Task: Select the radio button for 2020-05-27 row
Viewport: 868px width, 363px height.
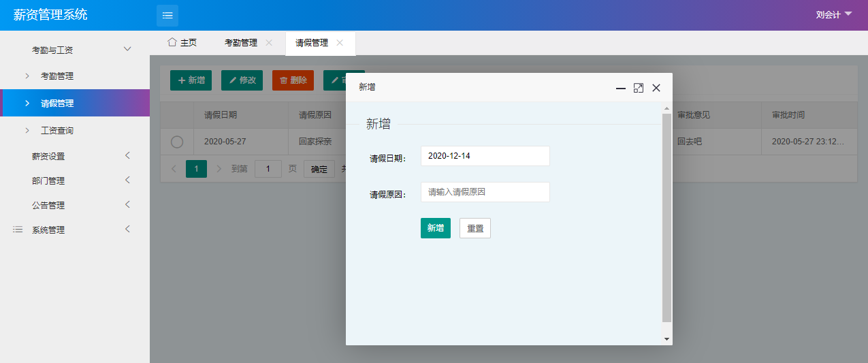Action: click(x=177, y=142)
